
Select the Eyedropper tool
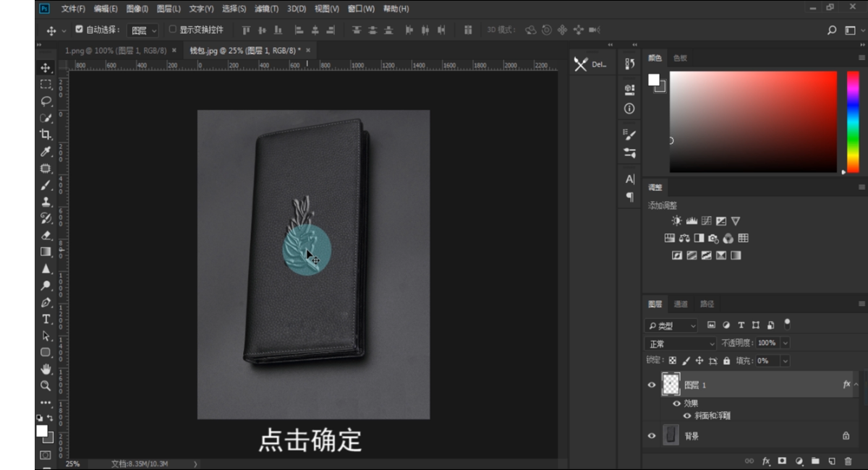(x=46, y=151)
